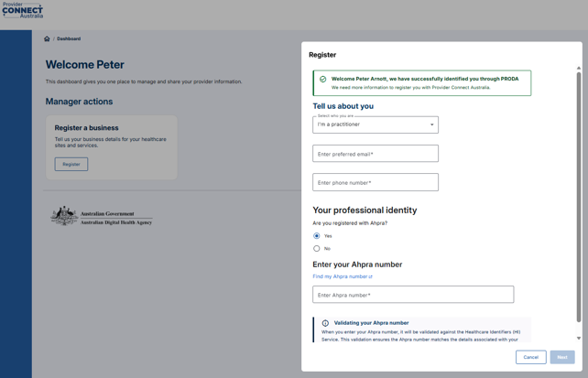Click the green success checkmark icon
588x378 pixels.
pyautogui.click(x=322, y=79)
